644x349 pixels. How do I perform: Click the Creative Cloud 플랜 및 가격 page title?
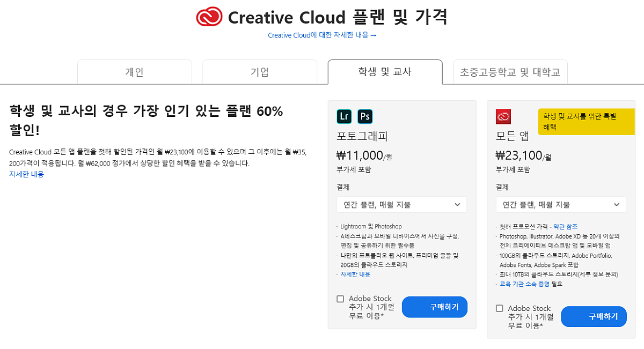337,17
